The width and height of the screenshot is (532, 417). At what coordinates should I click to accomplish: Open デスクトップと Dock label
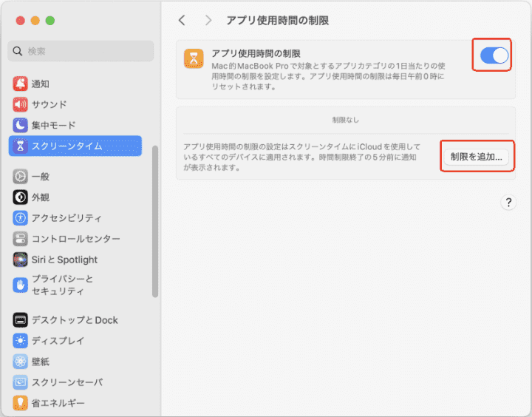coord(75,320)
